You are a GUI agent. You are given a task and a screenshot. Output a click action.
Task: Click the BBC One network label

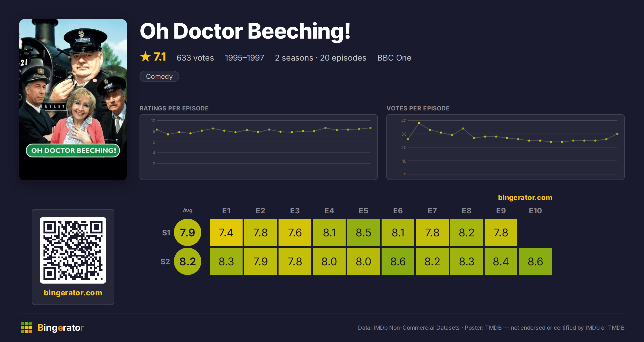pyautogui.click(x=394, y=58)
